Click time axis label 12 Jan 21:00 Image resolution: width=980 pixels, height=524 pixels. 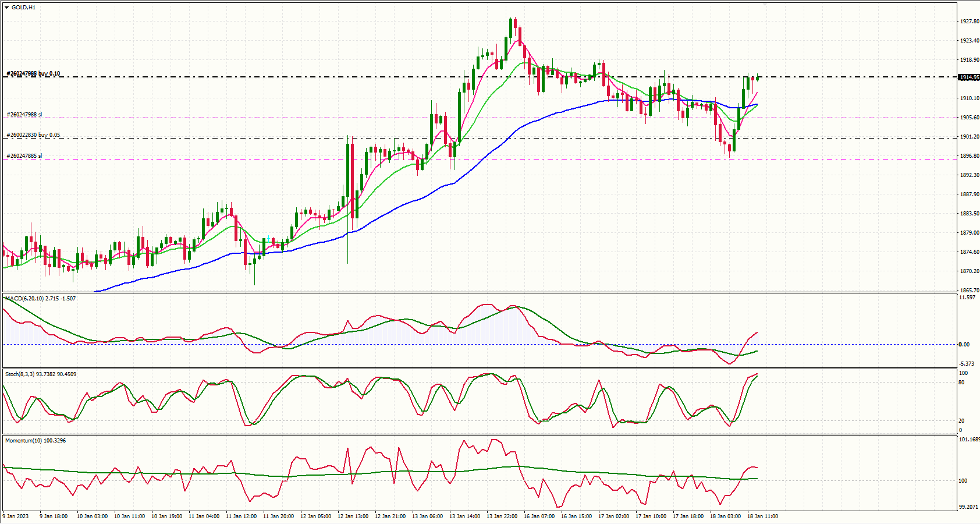390,516
